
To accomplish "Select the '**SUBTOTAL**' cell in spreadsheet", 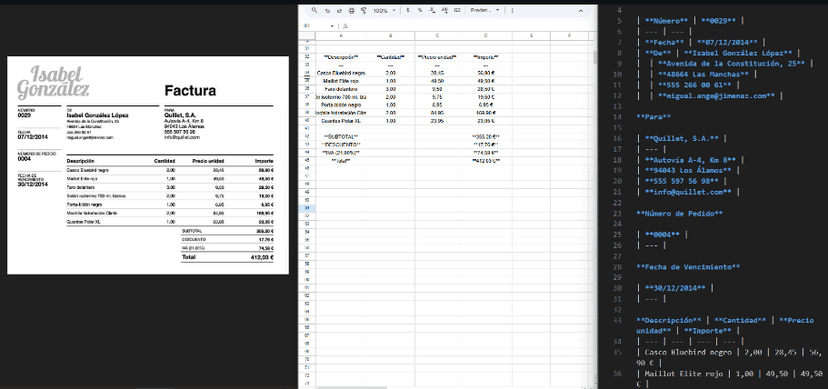I will click(341, 137).
